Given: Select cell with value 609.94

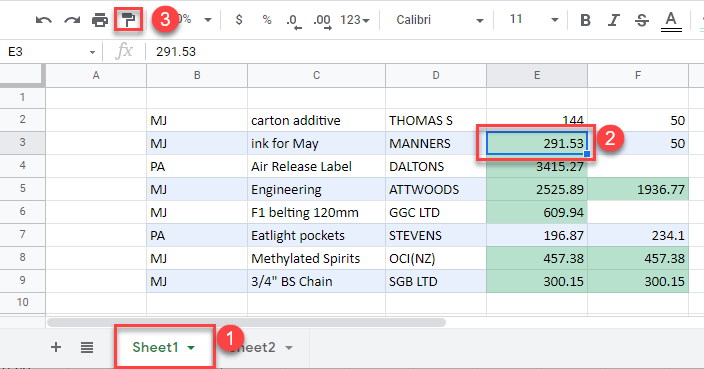Looking at the screenshot, I should (537, 212).
